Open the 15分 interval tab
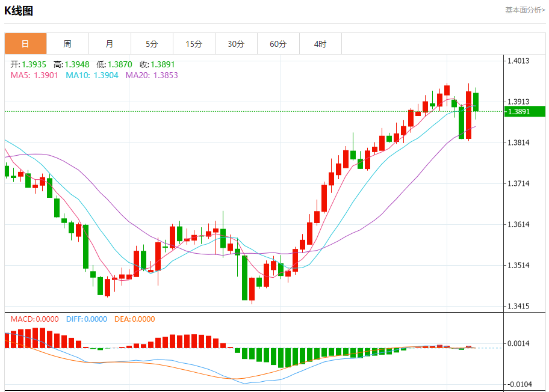This screenshot has width=549, height=392. coord(194,44)
